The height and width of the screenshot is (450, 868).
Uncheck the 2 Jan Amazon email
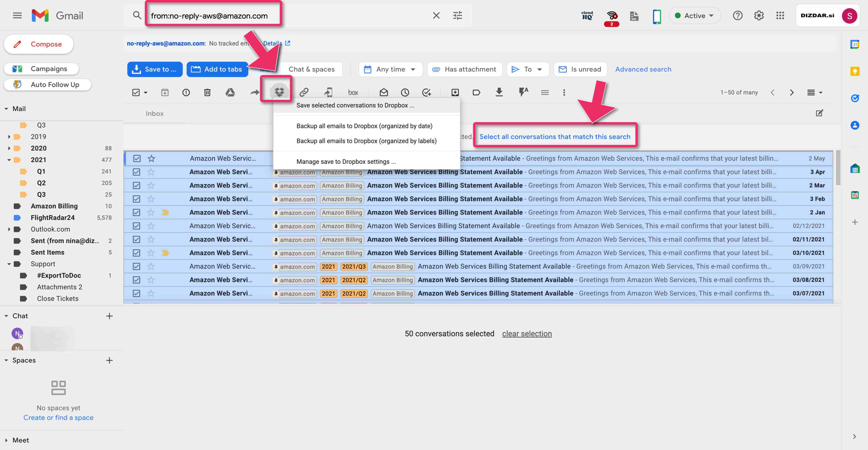point(136,212)
